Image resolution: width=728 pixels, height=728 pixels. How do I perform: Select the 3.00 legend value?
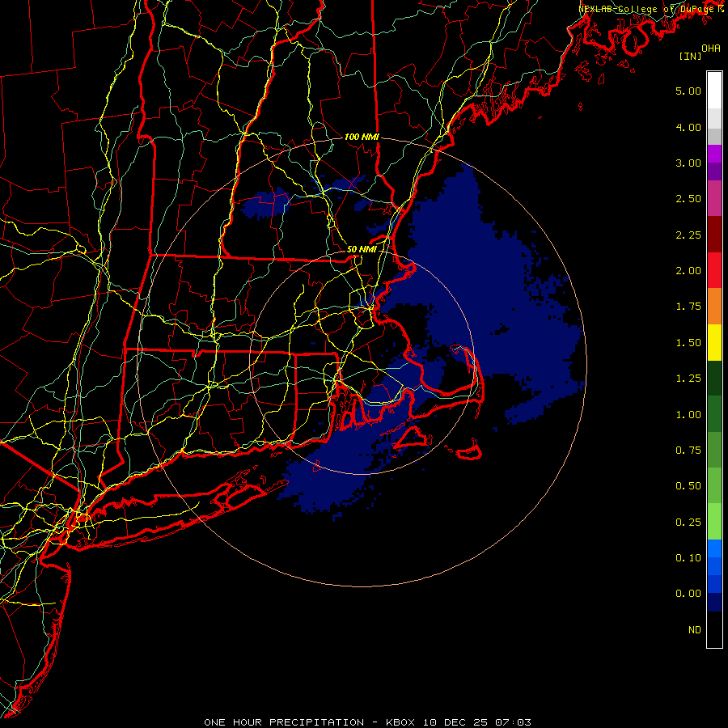pos(688,163)
